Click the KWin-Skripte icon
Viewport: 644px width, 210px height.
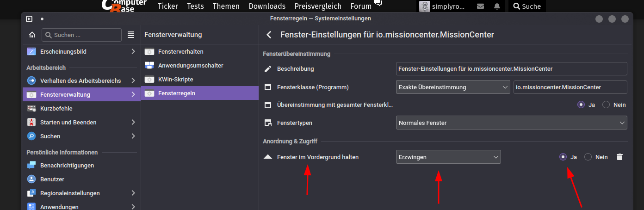(x=149, y=79)
